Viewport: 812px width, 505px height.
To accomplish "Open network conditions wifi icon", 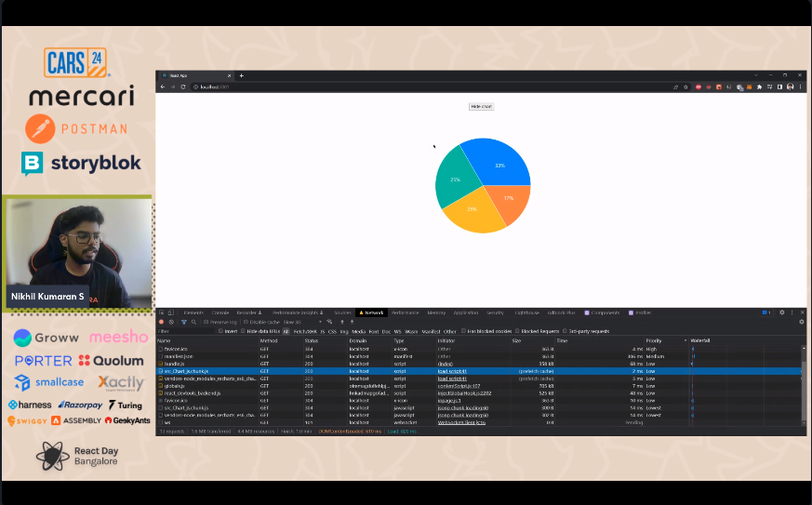I will [329, 322].
